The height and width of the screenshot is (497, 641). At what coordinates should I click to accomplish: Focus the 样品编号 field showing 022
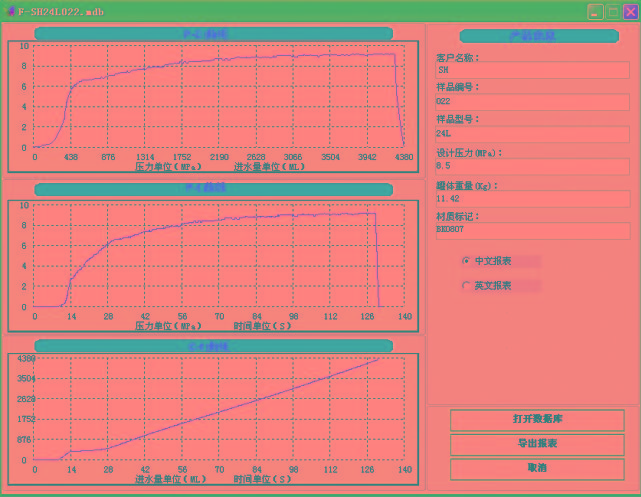[x=532, y=101]
